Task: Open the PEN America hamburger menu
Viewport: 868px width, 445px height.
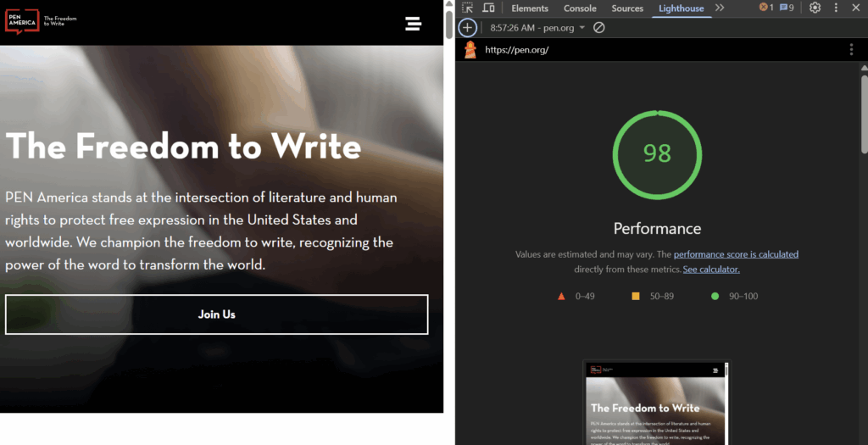Action: point(413,23)
